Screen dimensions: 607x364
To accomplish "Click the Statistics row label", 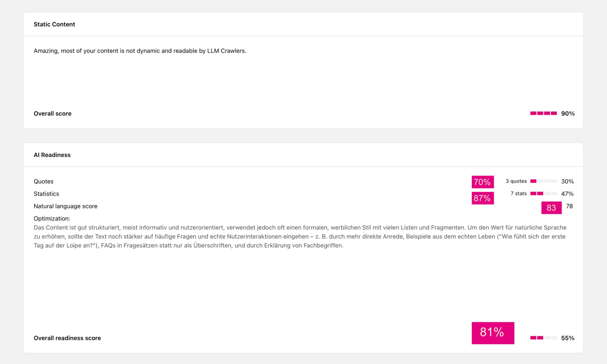I will click(x=46, y=194).
